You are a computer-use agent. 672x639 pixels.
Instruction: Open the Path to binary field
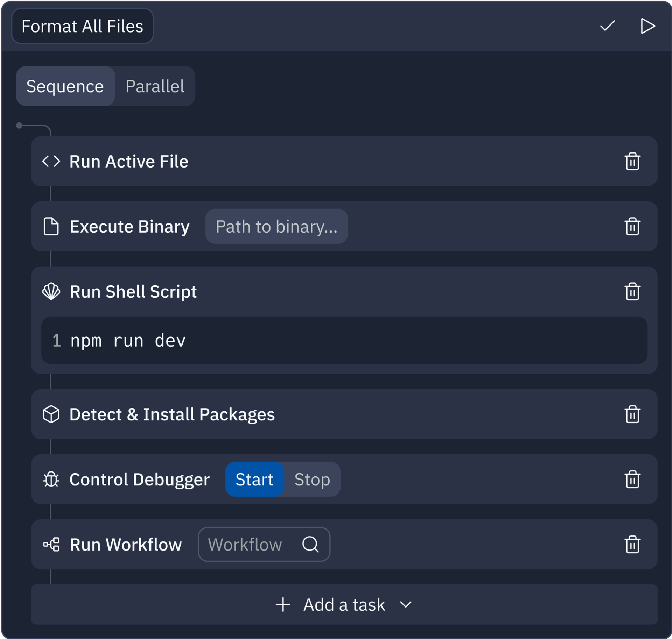[x=276, y=227]
